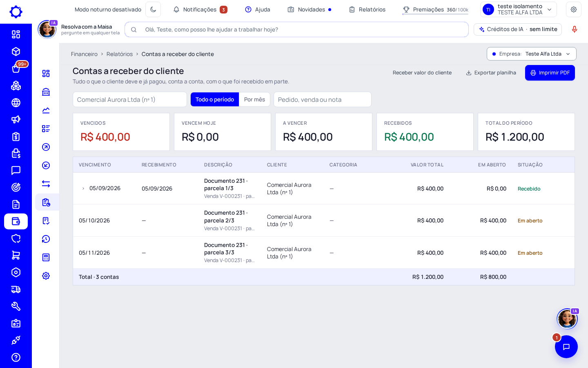
Task: Open dashboard icon in blue sidebar
Action: point(16,34)
